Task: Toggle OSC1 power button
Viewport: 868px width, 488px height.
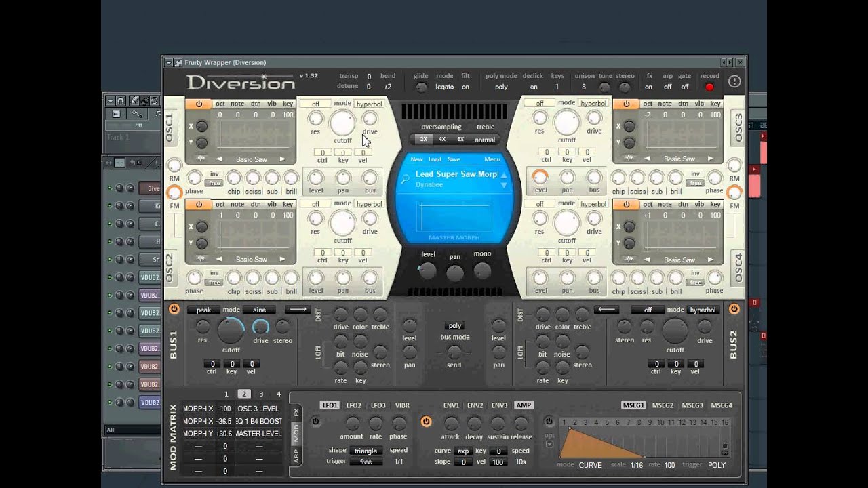Action: tap(199, 104)
